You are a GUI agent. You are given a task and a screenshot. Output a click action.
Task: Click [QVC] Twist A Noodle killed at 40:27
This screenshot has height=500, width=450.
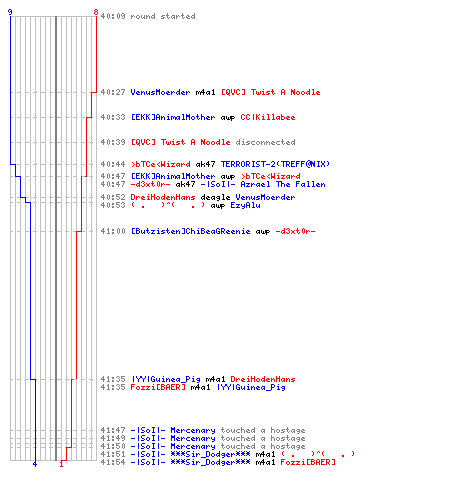point(271,92)
